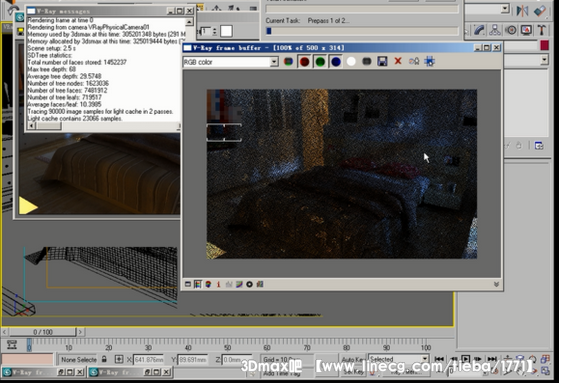Switch to the Modify panel tab
Viewport: 562px width, 383px height.
click(479, 30)
